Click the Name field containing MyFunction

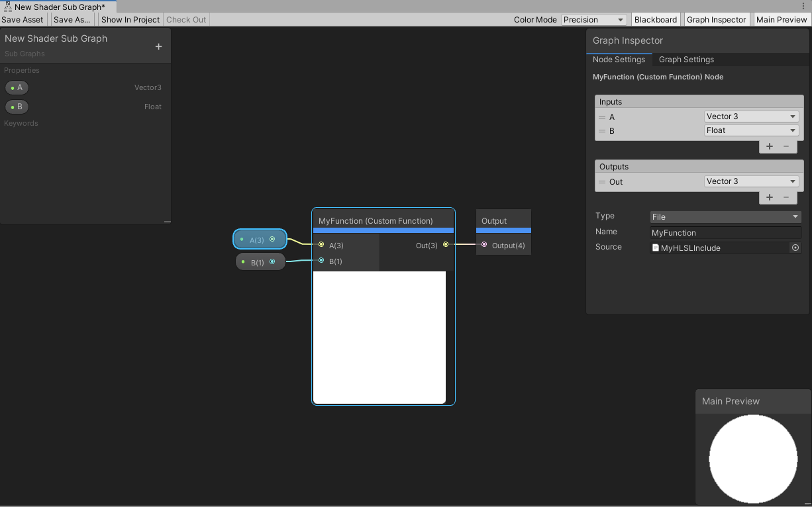[x=725, y=233]
